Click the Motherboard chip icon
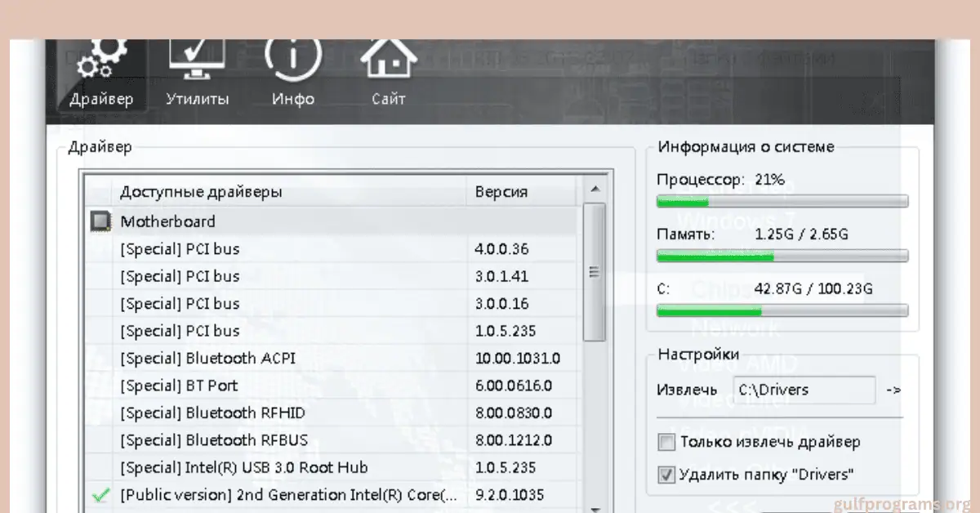Viewport: 980px width, 513px height. 100,221
